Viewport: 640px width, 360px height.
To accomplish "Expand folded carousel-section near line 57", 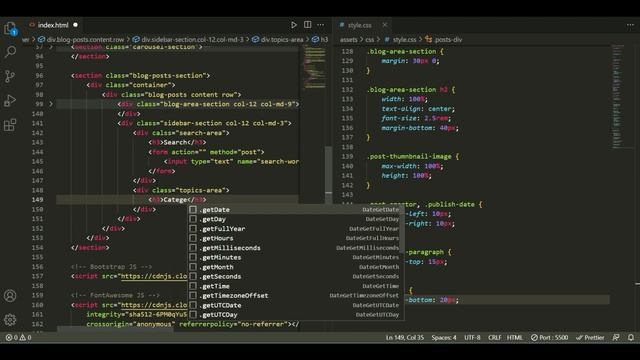I will click(51, 47).
